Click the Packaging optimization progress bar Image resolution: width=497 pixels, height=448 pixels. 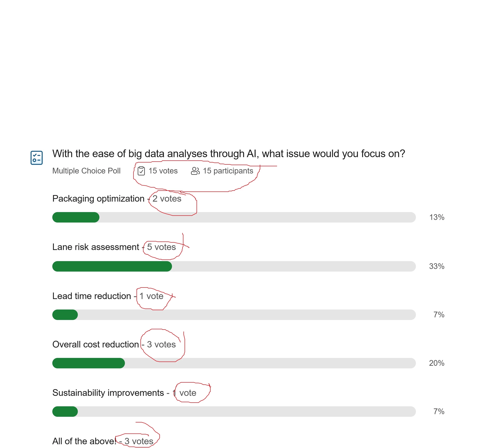pos(234,217)
